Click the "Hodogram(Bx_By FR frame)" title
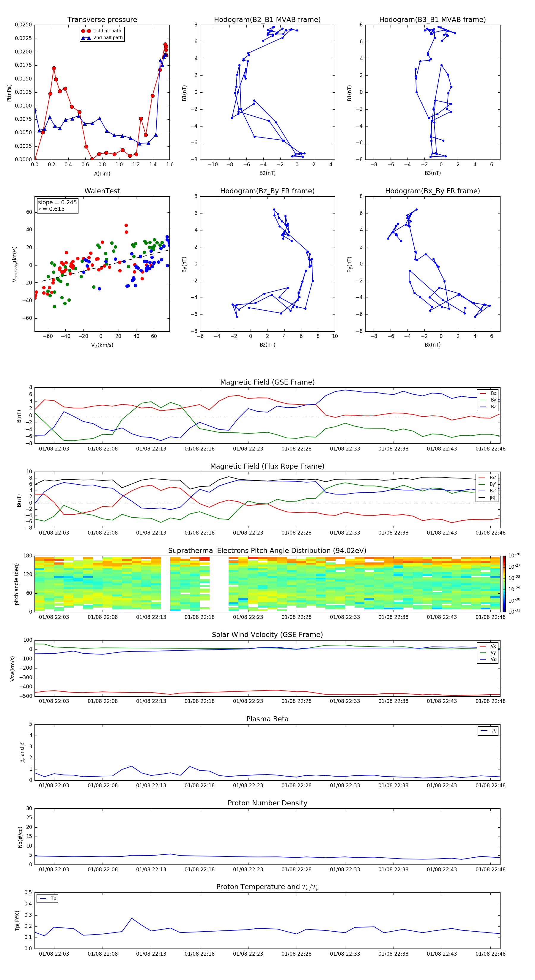 click(x=432, y=191)
